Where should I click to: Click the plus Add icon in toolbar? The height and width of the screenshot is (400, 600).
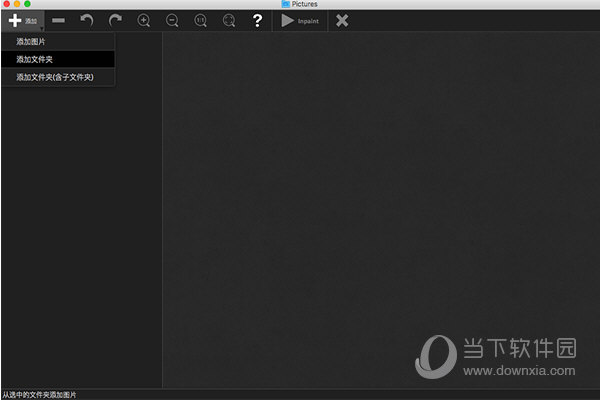15,20
